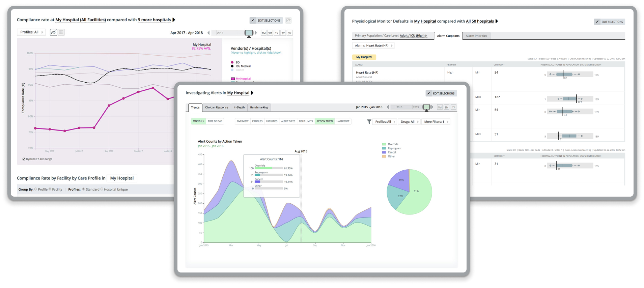Select Hard/Soft breakdown toggle

(343, 121)
